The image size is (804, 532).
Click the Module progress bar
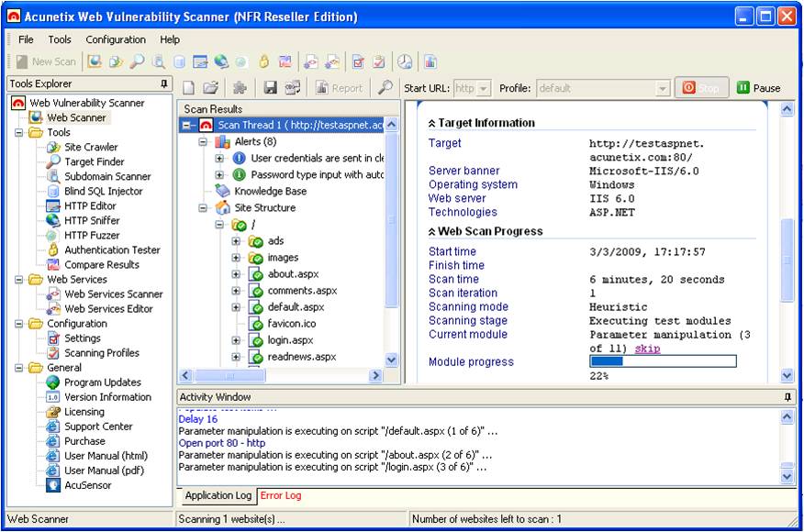tap(663, 361)
